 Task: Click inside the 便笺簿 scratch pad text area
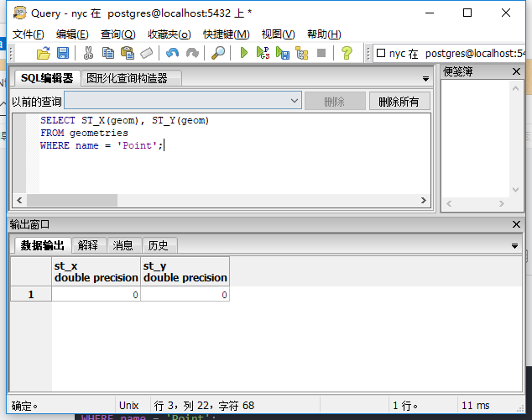click(475, 139)
